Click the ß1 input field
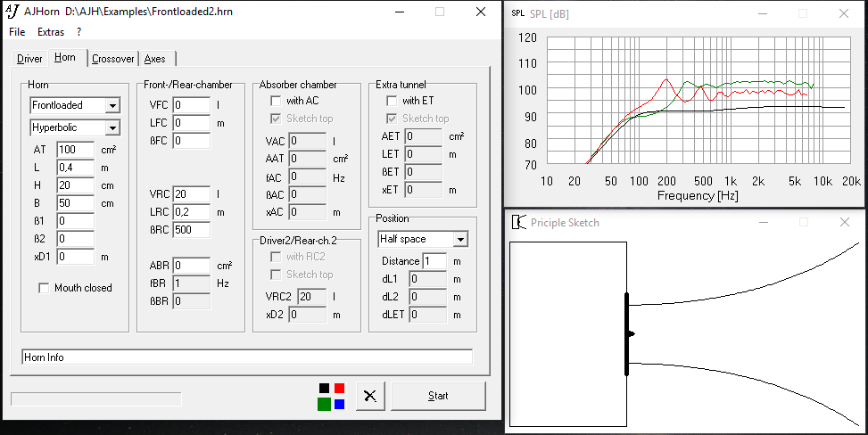The width and height of the screenshot is (868, 435). 75,221
